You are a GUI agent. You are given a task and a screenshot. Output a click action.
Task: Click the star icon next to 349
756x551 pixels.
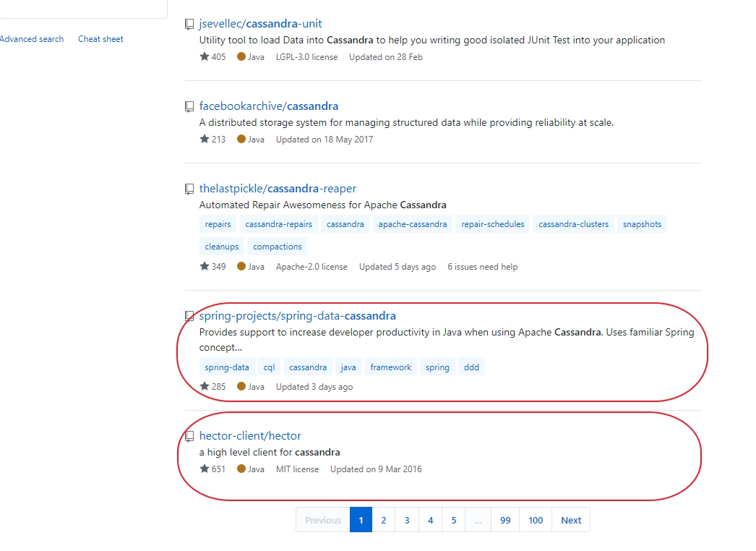[x=205, y=266]
